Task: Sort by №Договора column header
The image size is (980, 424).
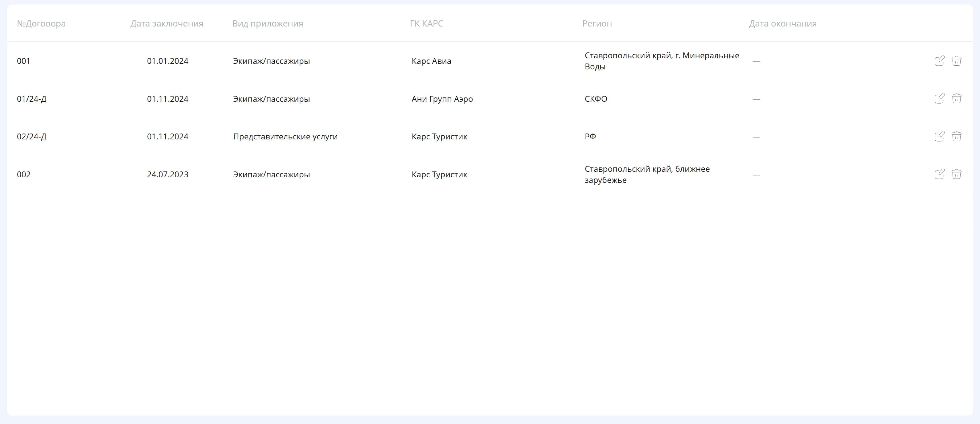Action: point(41,24)
